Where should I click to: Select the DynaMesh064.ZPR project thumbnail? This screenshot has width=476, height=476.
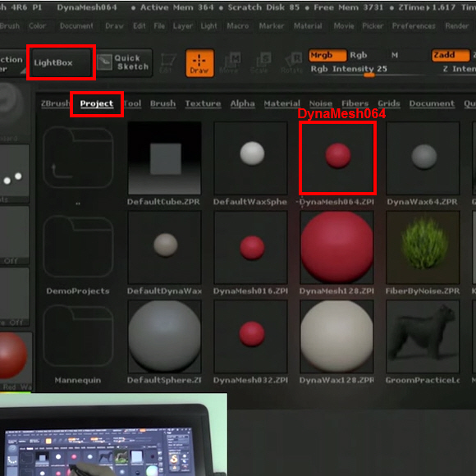click(x=337, y=158)
